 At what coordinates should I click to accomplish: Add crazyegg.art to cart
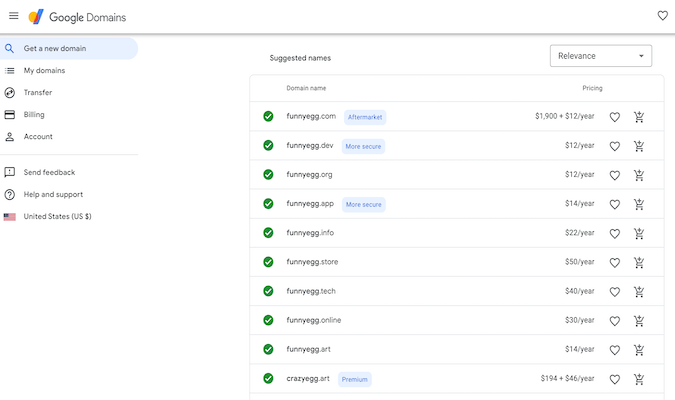(639, 379)
